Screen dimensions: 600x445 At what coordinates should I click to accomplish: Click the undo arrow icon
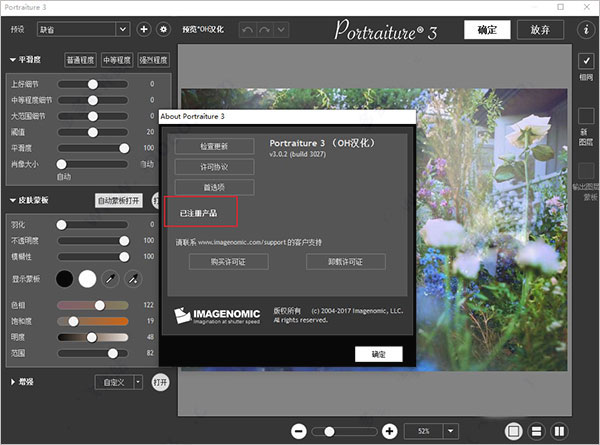click(248, 30)
